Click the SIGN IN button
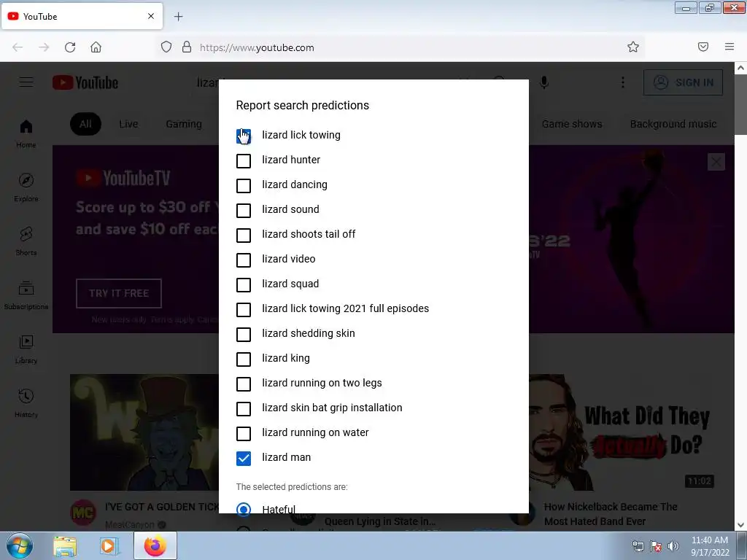This screenshot has height=560, width=747. click(x=683, y=82)
